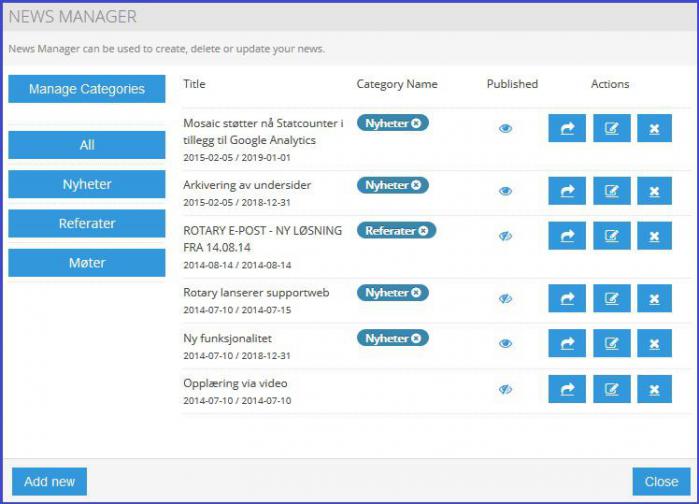Viewport: 699px width, 504px height.
Task: Remove Nyheter tag from Arkivering av undersider
Action: pos(417,185)
